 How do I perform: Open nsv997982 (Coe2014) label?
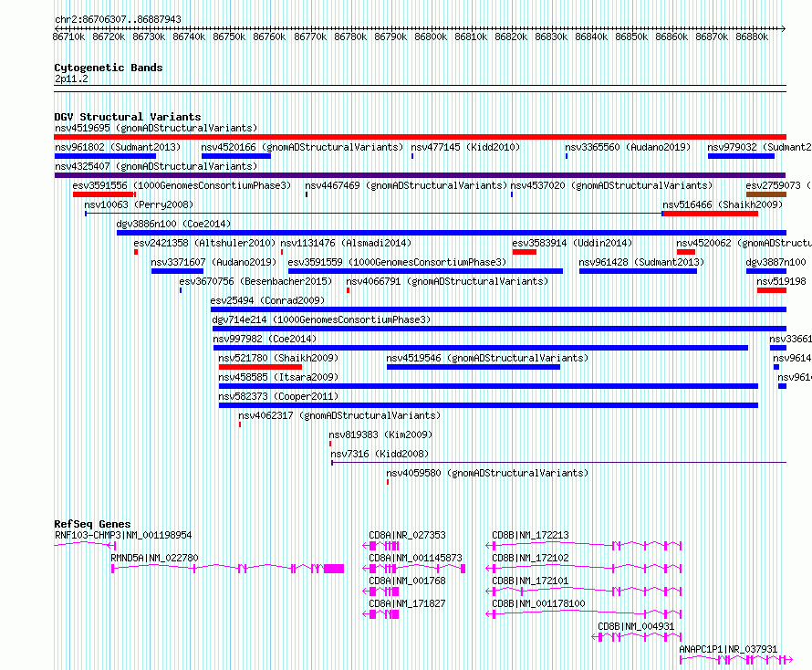tap(265, 339)
